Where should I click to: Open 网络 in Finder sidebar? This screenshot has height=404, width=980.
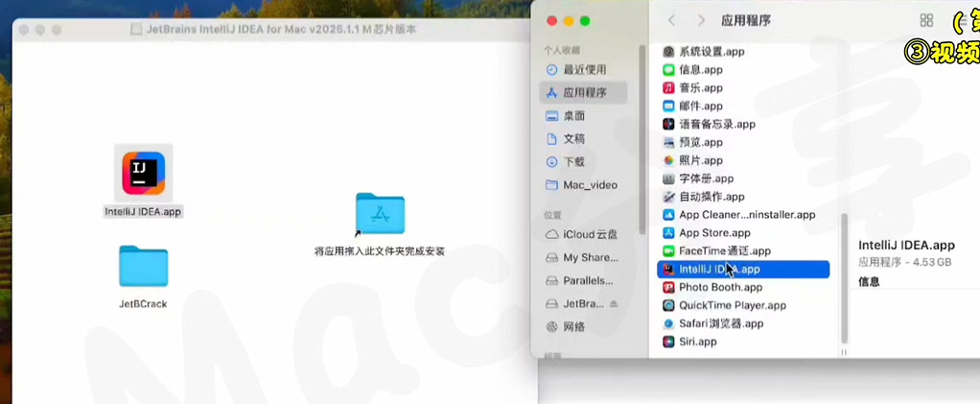tap(582, 326)
